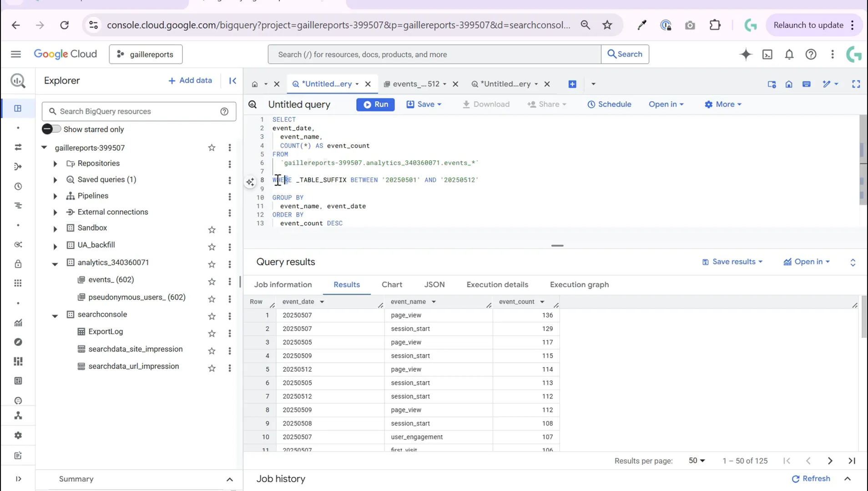868x491 pixels.
Task: Close the events_...512 tab
Action: (455, 84)
